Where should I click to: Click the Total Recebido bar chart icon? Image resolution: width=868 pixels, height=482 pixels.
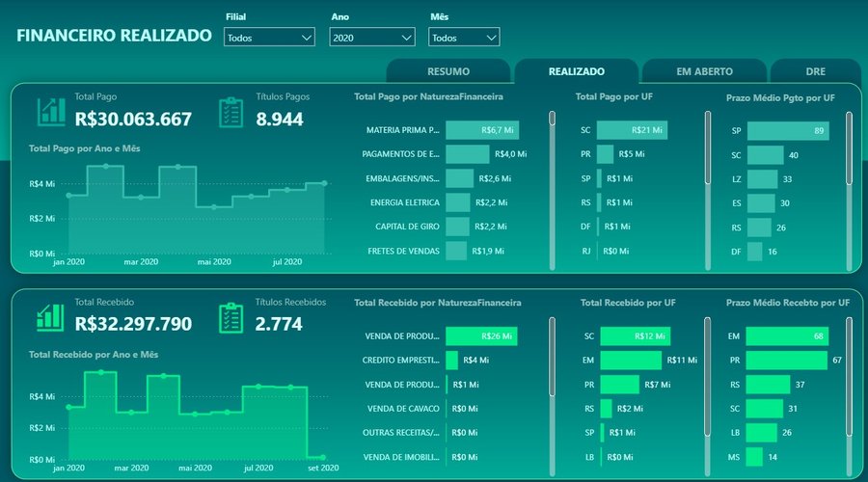50,318
